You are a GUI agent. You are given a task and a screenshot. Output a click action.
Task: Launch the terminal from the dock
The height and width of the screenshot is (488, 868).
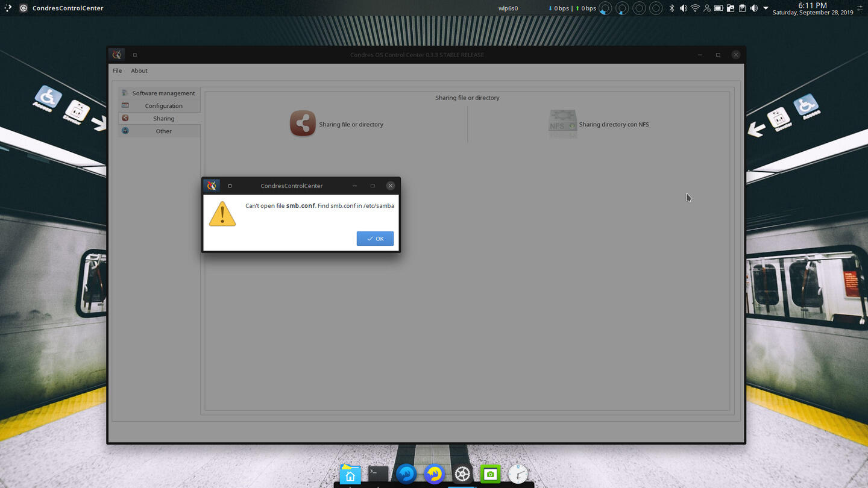pyautogui.click(x=379, y=474)
